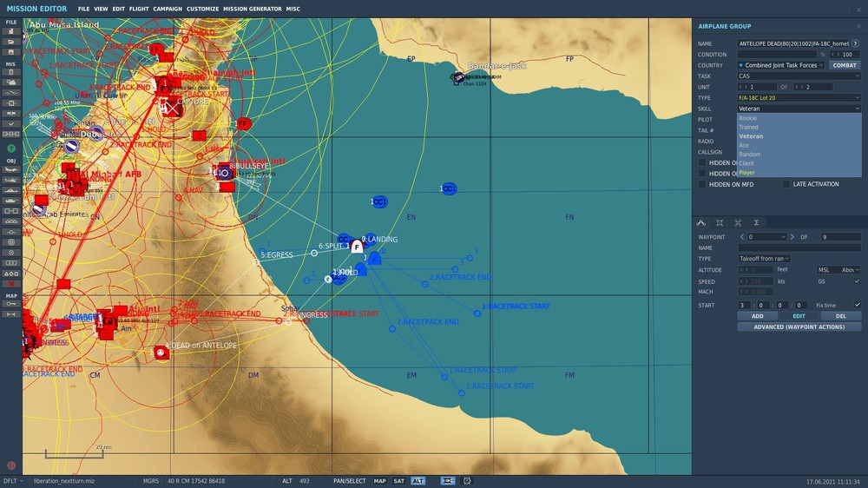Toggle the HIDDEN ON MFD checkbox
Image resolution: width=868 pixels, height=488 pixels.
pyautogui.click(x=702, y=184)
